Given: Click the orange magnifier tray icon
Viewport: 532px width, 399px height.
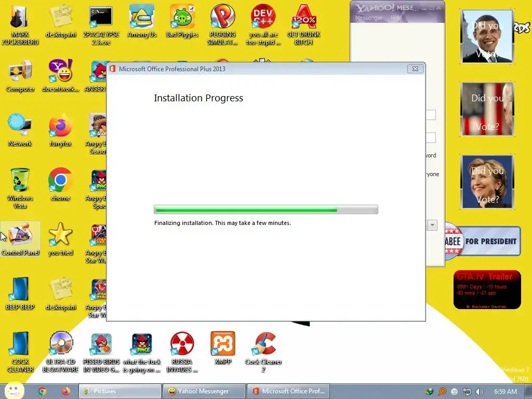Looking at the screenshot, I should [442, 392].
